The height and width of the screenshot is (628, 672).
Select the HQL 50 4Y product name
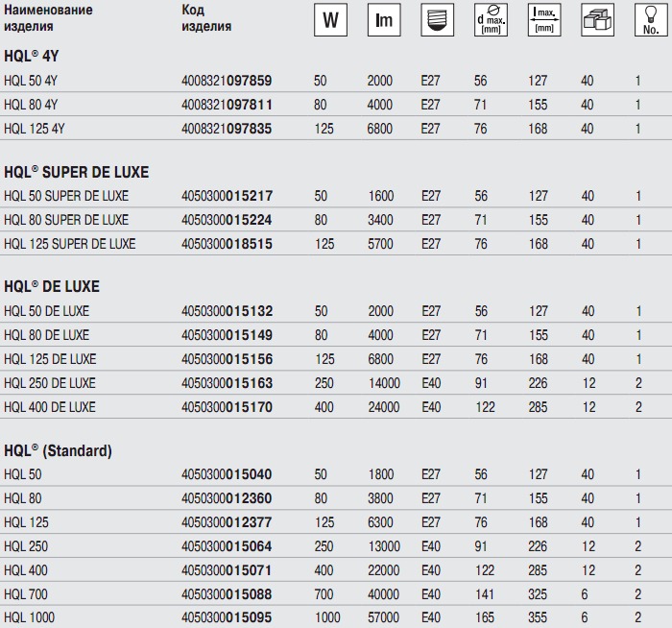point(31,81)
